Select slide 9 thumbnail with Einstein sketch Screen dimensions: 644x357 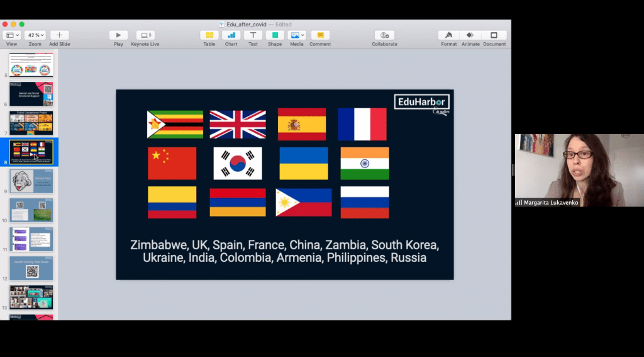tap(31, 181)
